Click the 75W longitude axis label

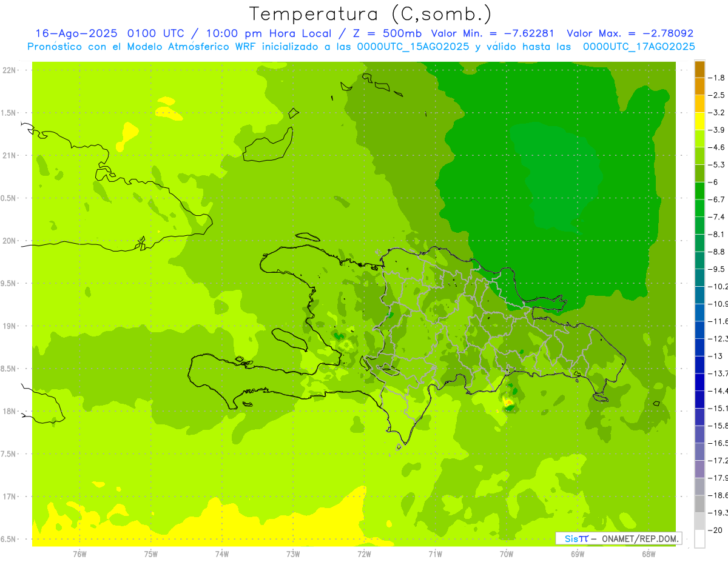pyautogui.click(x=151, y=554)
